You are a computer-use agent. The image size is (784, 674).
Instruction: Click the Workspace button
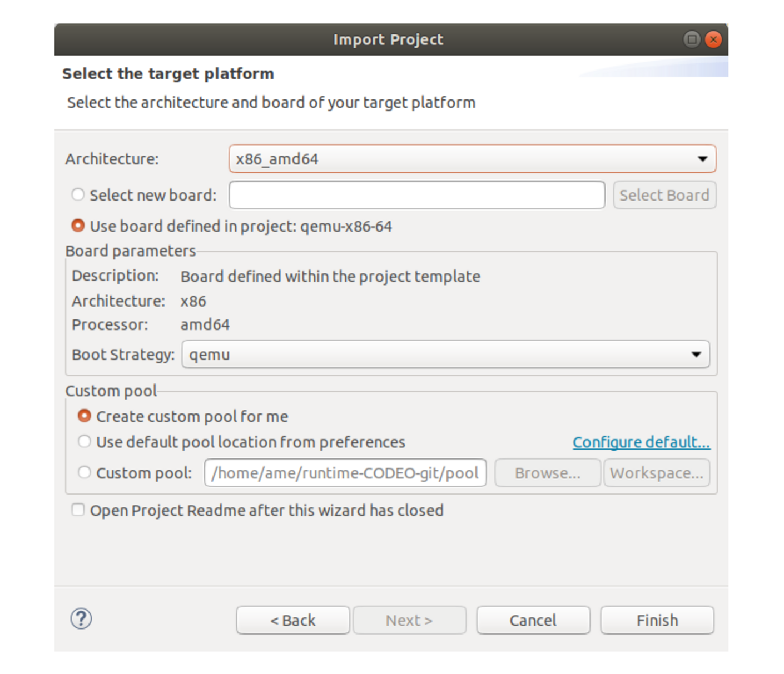coord(656,472)
